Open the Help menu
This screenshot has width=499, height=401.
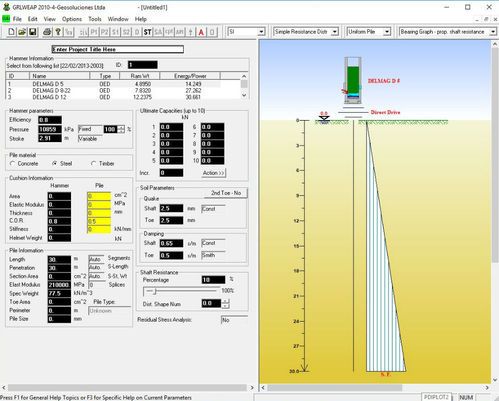[141, 19]
